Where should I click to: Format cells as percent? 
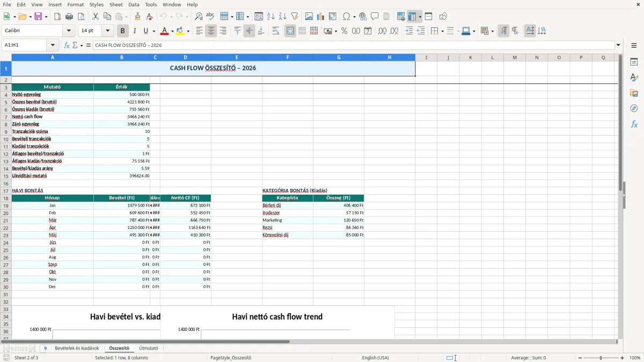coord(344,31)
